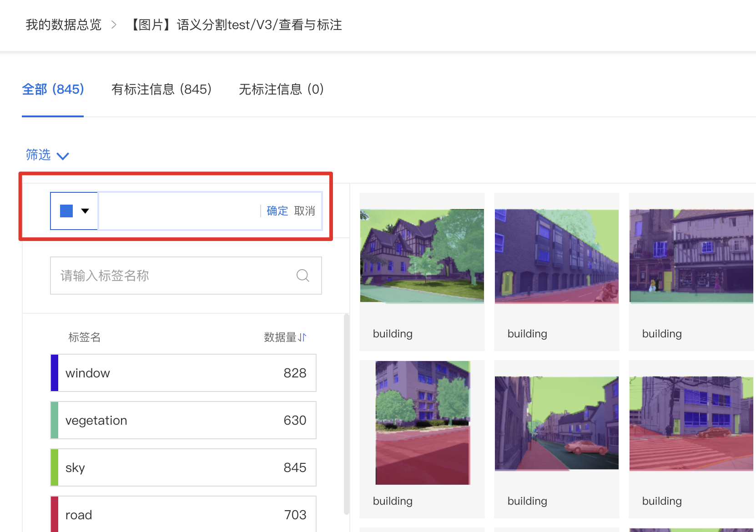
Task: Open the tall cropped building thumbnail
Action: pyautogui.click(x=423, y=423)
